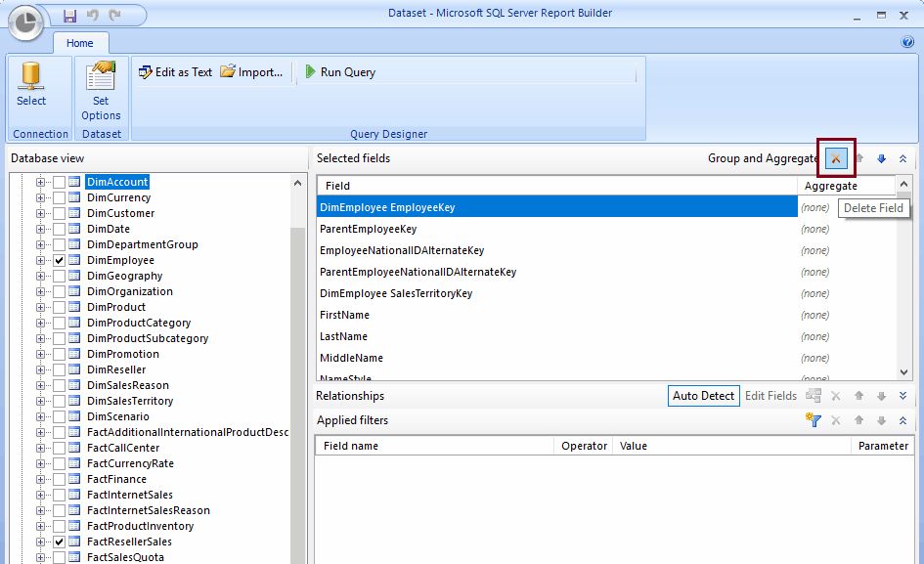Image resolution: width=924 pixels, height=564 pixels.
Task: Click the DimEmployee table icon
Action: point(74,260)
